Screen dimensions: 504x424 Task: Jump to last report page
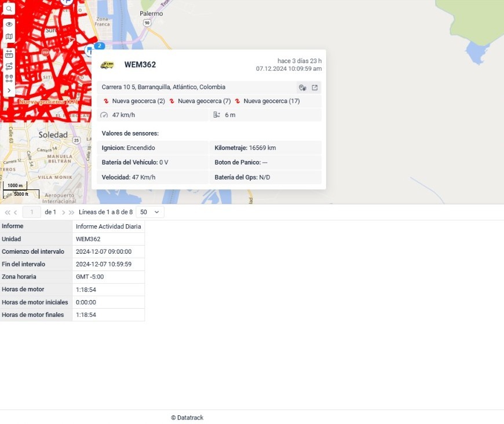tap(72, 213)
